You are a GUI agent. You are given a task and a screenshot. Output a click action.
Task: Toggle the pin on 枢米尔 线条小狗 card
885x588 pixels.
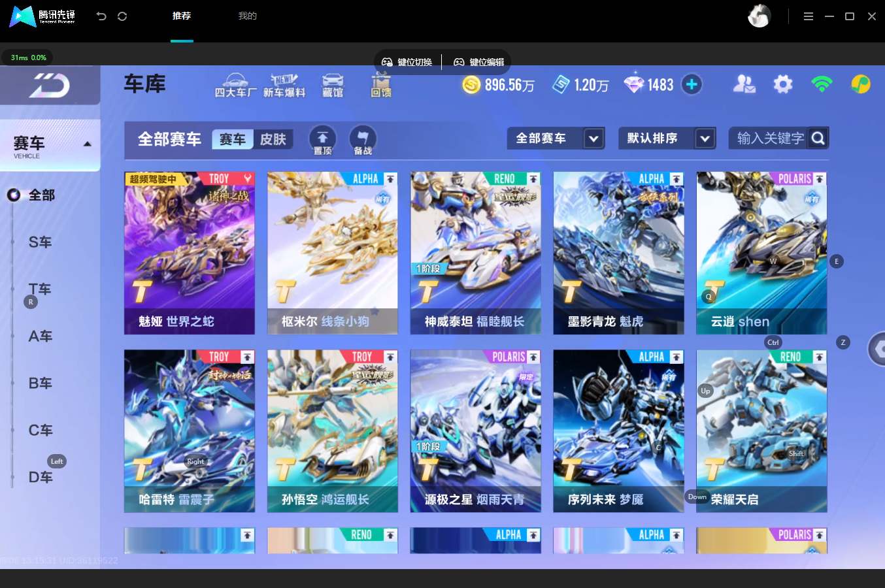coord(390,179)
